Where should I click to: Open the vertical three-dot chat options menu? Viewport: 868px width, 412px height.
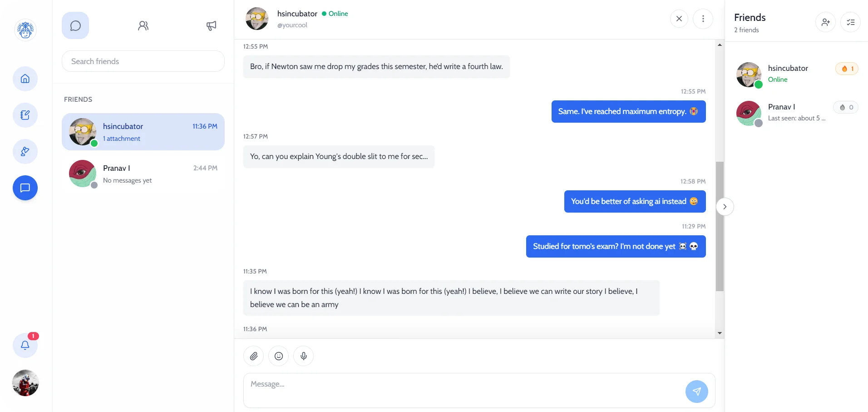703,19
